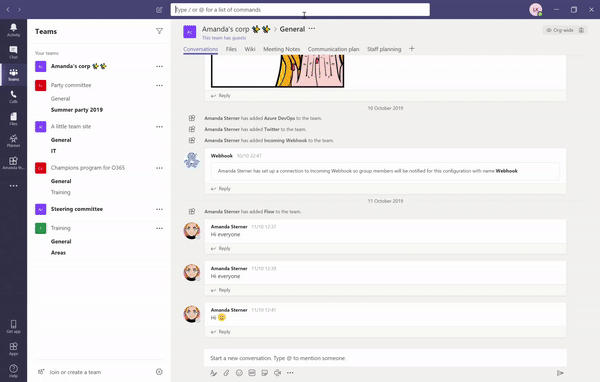Open the Wiki tab
Viewport: 600px width, 382px height.
(250, 49)
